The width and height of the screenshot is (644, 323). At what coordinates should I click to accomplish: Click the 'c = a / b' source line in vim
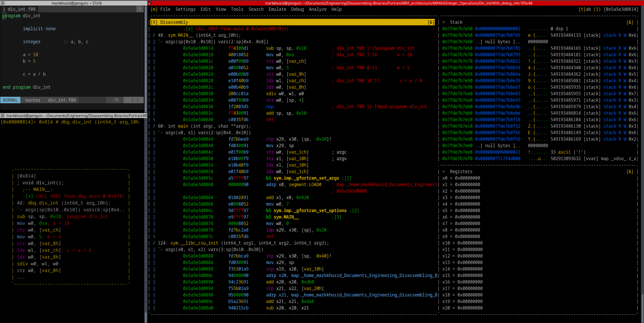coord(34,74)
